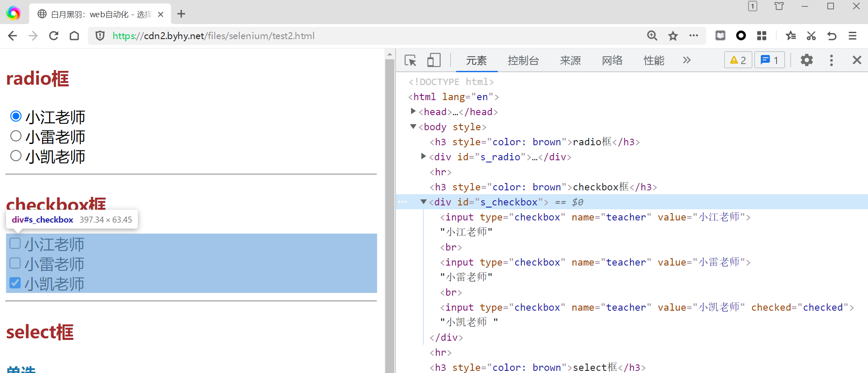868x373 pixels.
Task: Bookmark this page with the star
Action: tap(673, 36)
